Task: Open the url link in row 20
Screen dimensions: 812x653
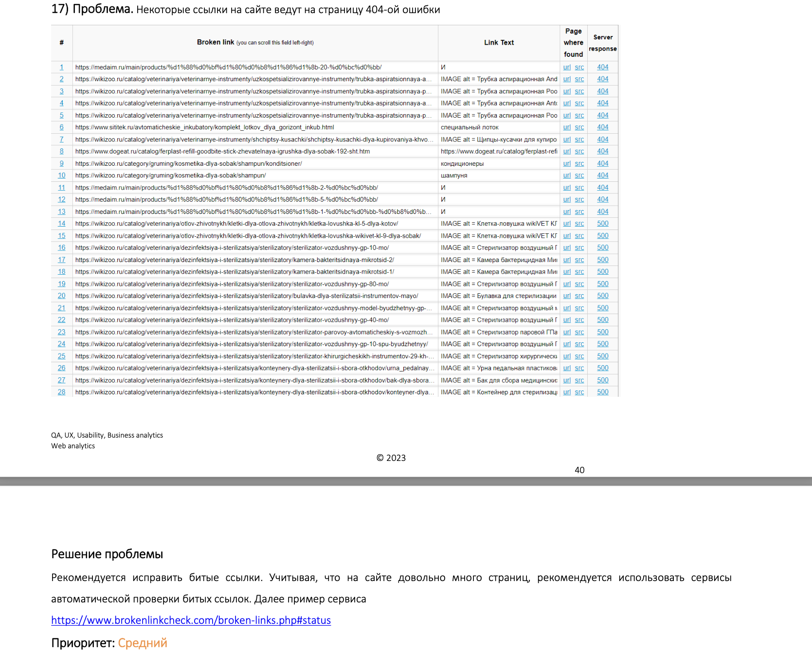Action: [567, 296]
